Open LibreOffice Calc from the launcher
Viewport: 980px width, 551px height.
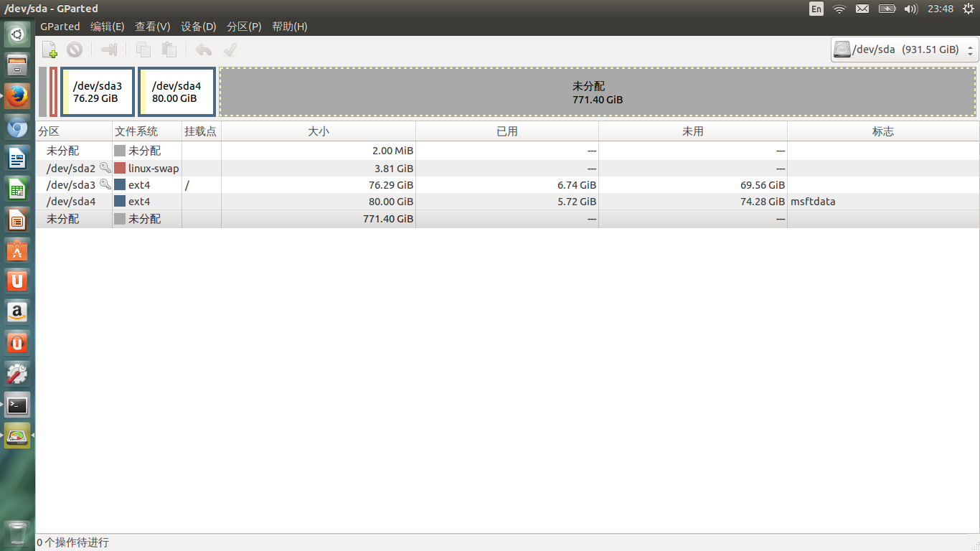pyautogui.click(x=17, y=189)
